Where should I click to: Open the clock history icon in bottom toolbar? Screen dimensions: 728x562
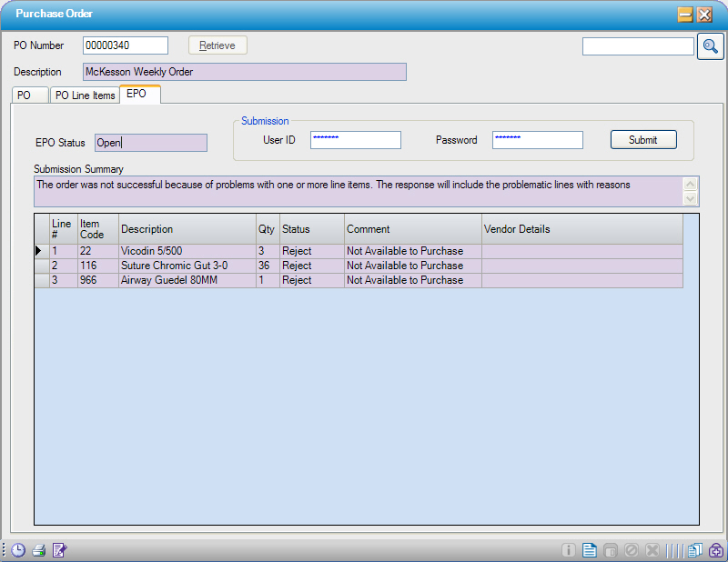coord(18,550)
